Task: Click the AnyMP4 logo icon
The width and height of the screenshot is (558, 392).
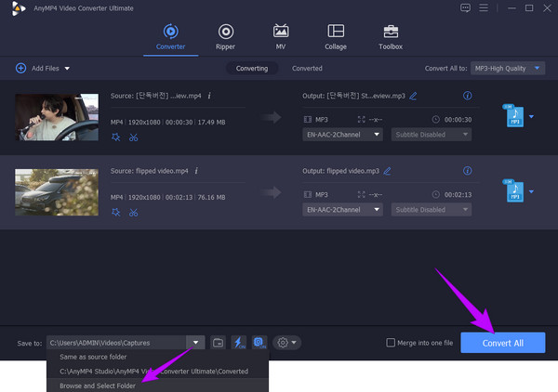Action: pos(19,8)
